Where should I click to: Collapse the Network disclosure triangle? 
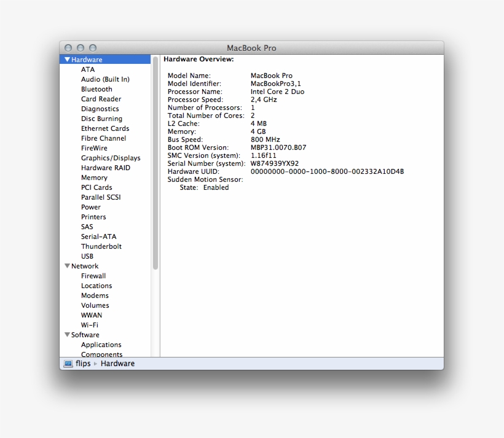[67, 265]
